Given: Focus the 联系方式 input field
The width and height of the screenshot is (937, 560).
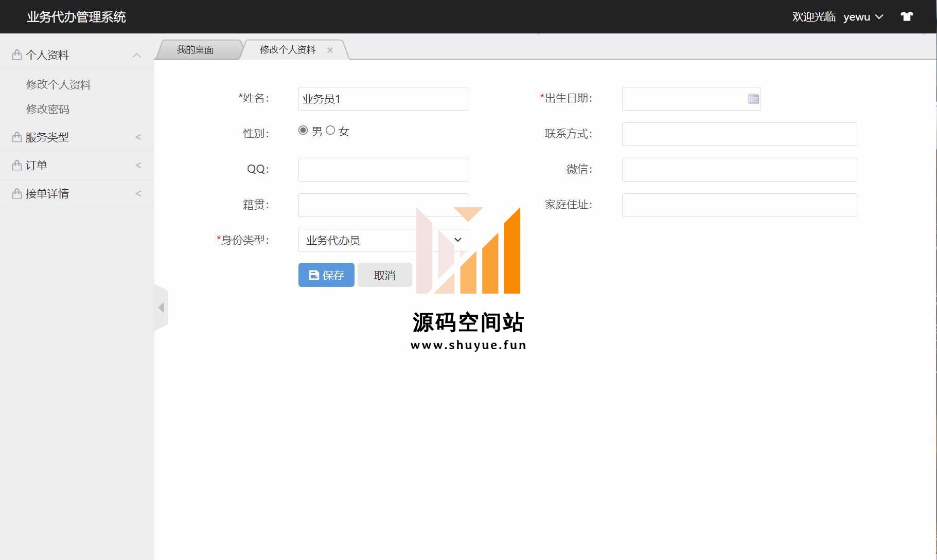Looking at the screenshot, I should coord(739,134).
